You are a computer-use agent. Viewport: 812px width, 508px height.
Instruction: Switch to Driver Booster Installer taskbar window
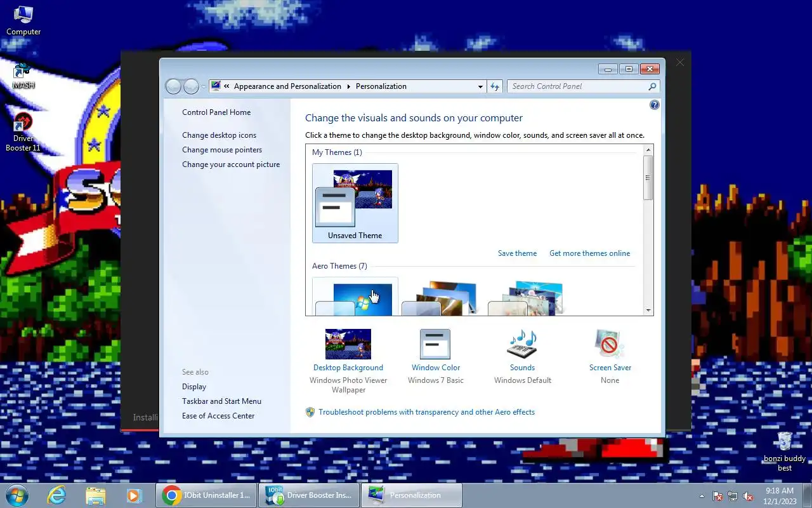(310, 495)
